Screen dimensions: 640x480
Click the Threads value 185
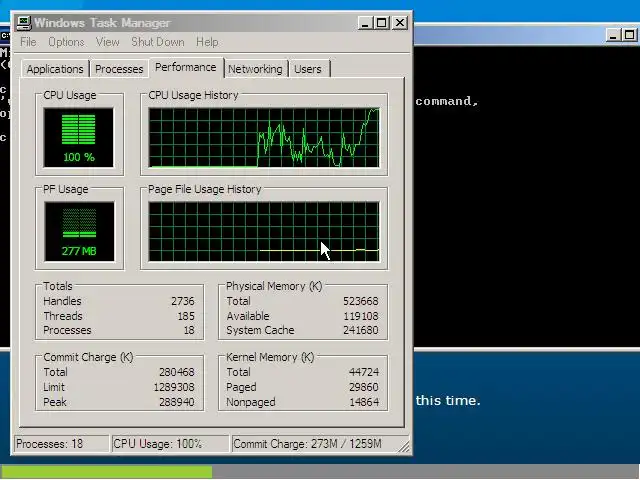pyautogui.click(x=186, y=316)
